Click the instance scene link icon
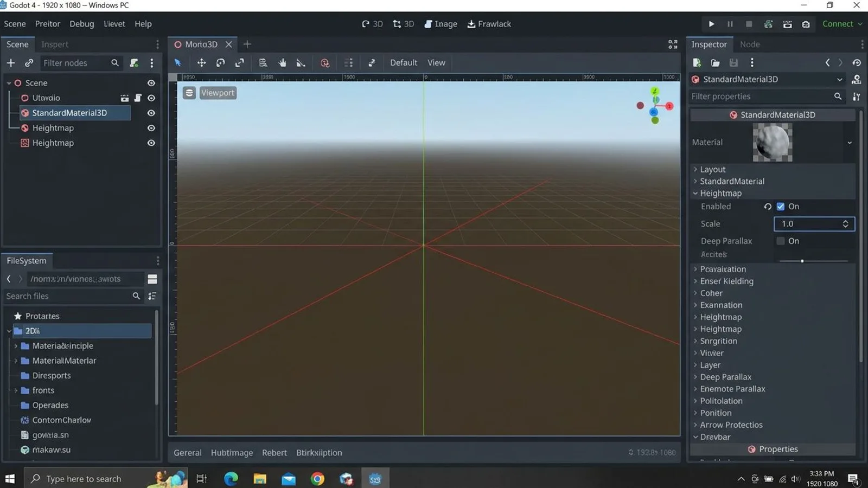 [29, 63]
